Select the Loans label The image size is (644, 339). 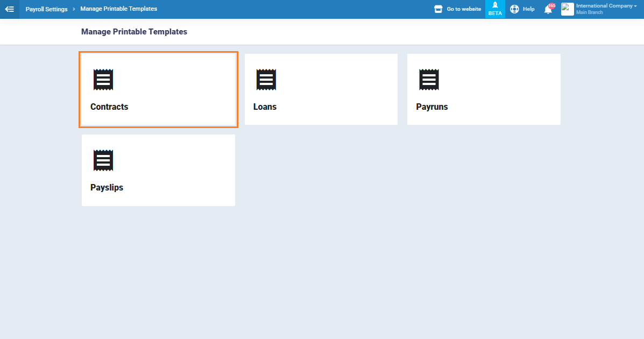point(265,107)
